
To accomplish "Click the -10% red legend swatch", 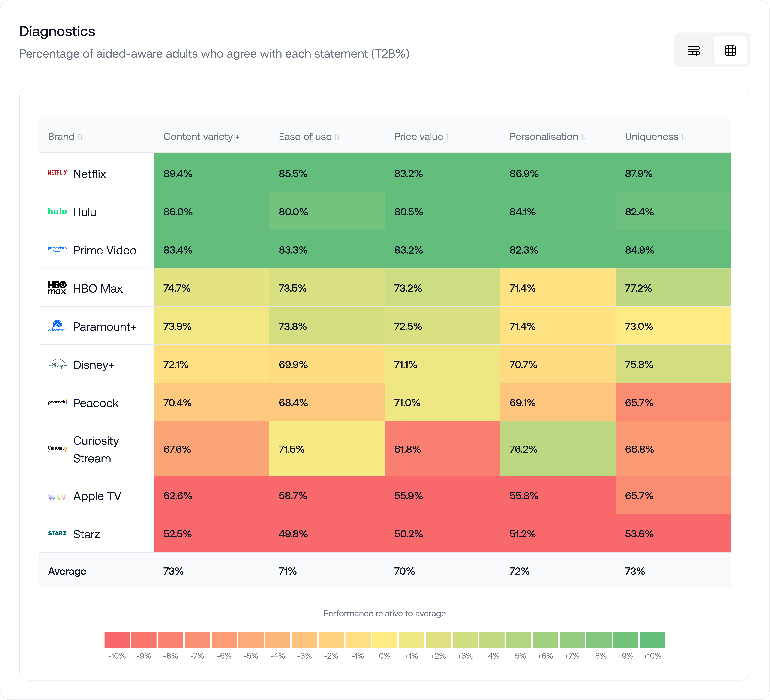I will pyautogui.click(x=117, y=640).
